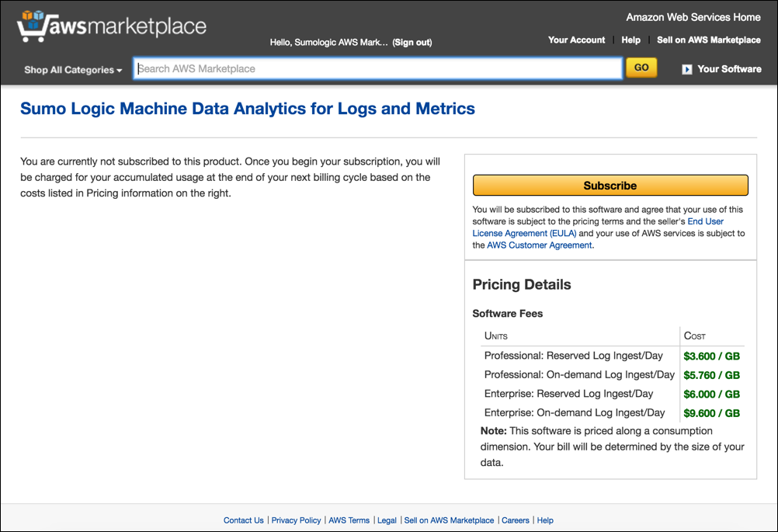Click Sell on AWS Marketplace in header
The width and height of the screenshot is (778, 532).
click(x=708, y=40)
